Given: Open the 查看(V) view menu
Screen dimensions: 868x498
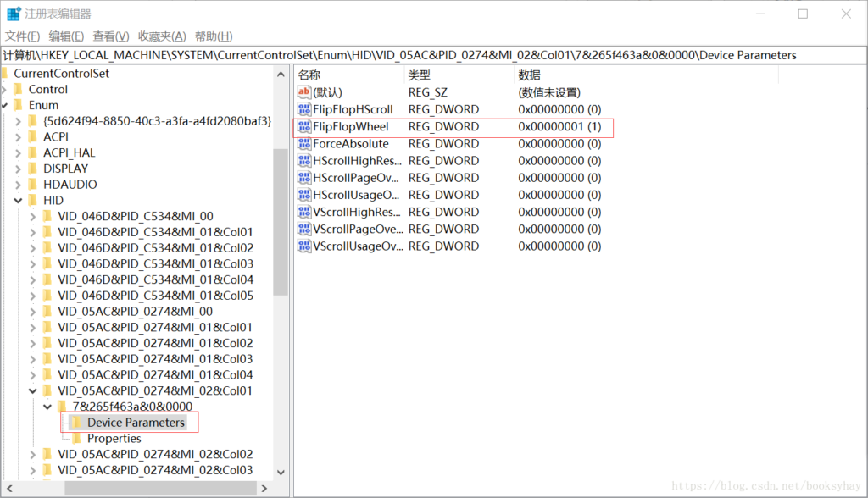Looking at the screenshot, I should click(110, 36).
